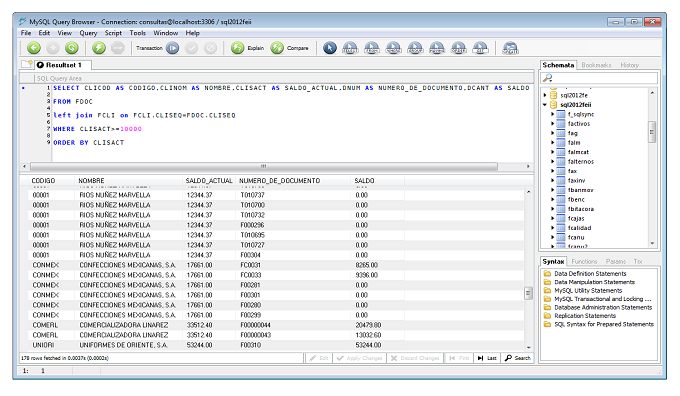Click the greyed Stop query button

coord(118,48)
